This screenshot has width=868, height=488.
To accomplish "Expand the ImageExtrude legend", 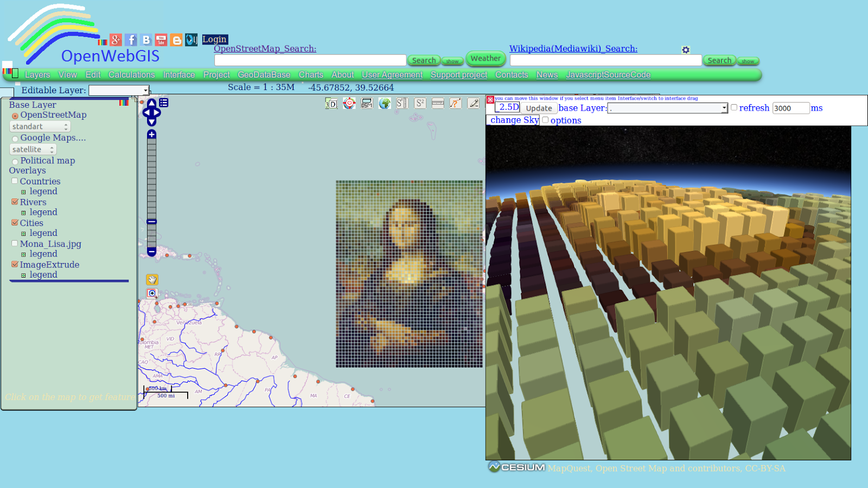I will (x=23, y=275).
